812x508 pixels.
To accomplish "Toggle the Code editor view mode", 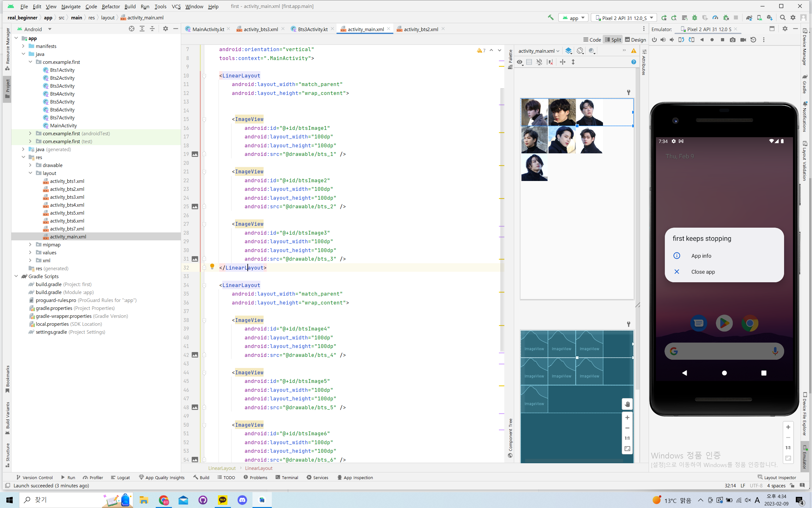I will tap(592, 40).
